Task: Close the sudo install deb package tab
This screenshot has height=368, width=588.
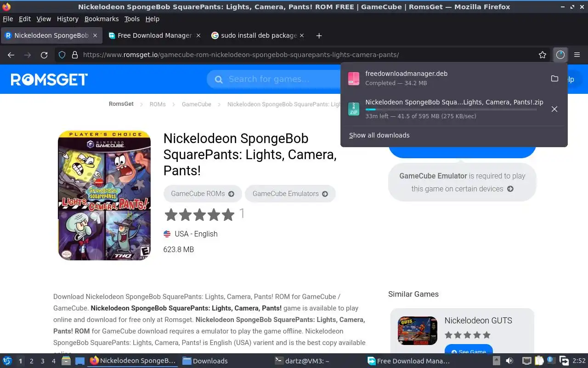Action: point(302,35)
